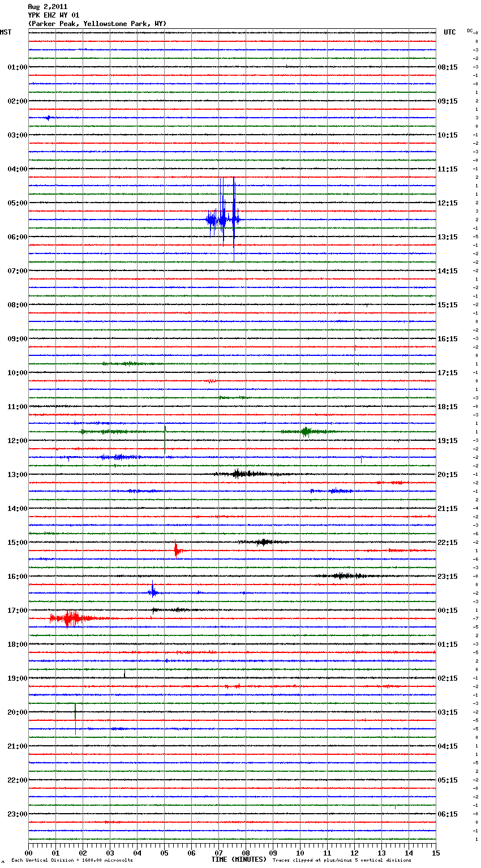The width and height of the screenshot is (481, 868).
Task: Click minute axis tick label 13
Action: (381, 853)
